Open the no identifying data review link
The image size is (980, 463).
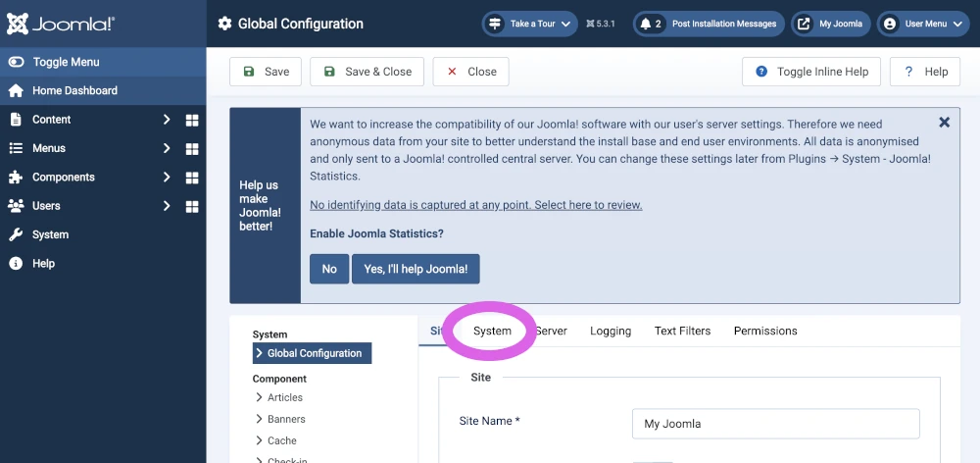pos(476,205)
